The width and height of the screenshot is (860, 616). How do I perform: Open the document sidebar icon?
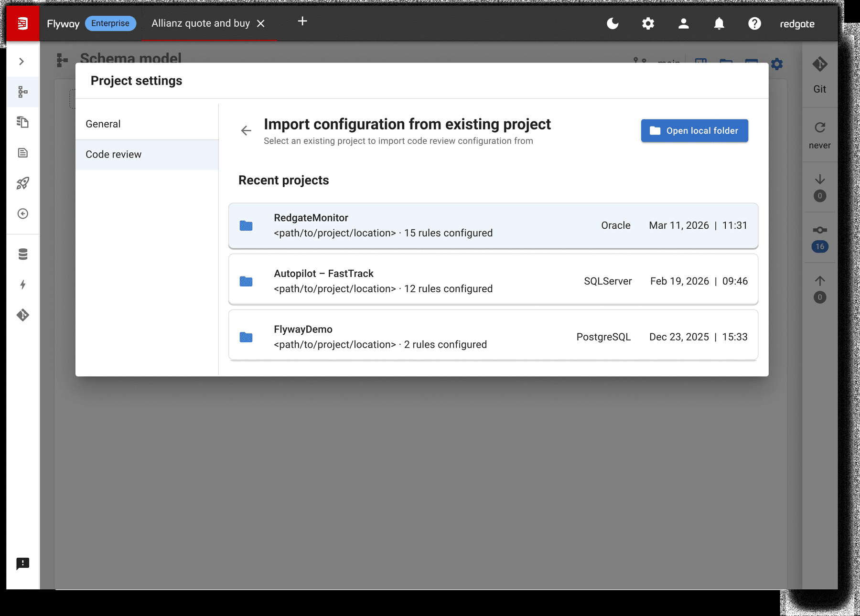click(x=22, y=153)
